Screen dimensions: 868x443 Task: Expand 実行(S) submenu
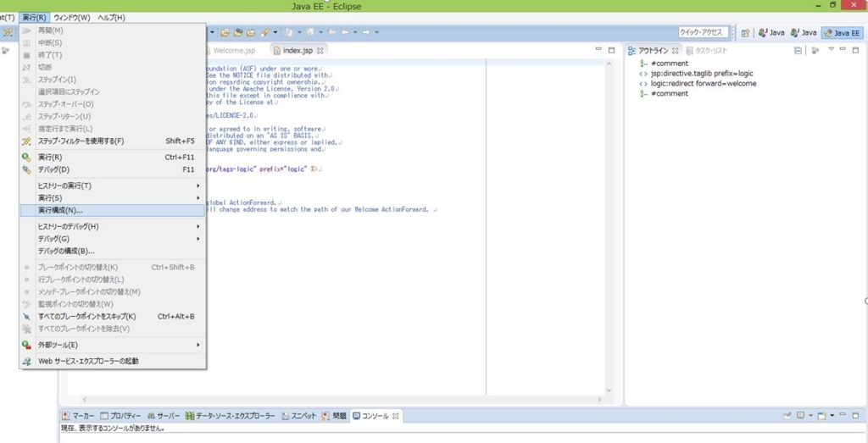pyautogui.click(x=113, y=198)
